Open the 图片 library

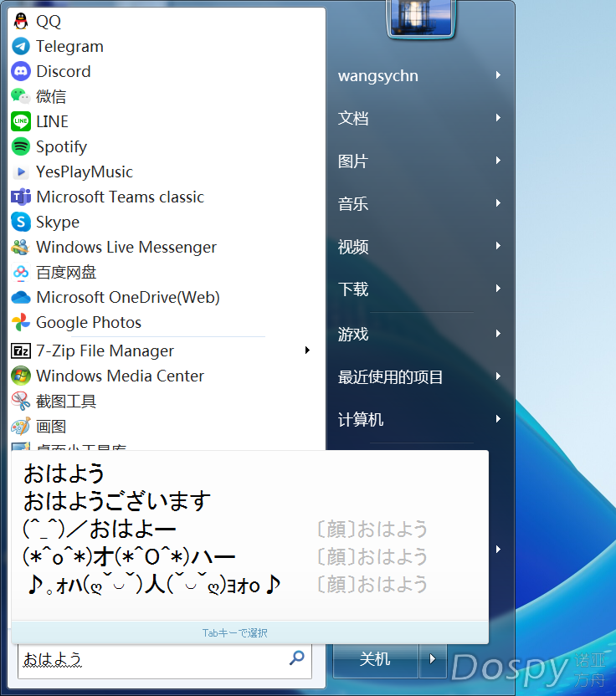point(353,161)
